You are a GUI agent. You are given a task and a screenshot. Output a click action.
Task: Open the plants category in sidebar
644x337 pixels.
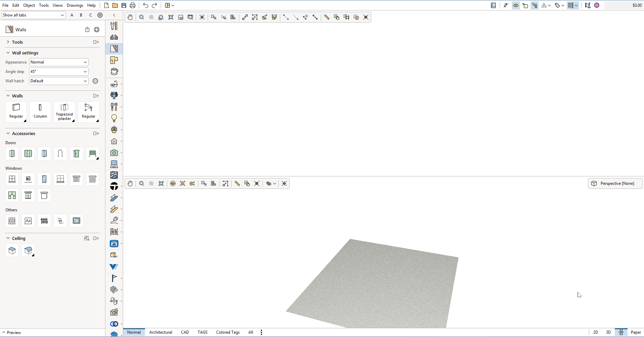114,130
